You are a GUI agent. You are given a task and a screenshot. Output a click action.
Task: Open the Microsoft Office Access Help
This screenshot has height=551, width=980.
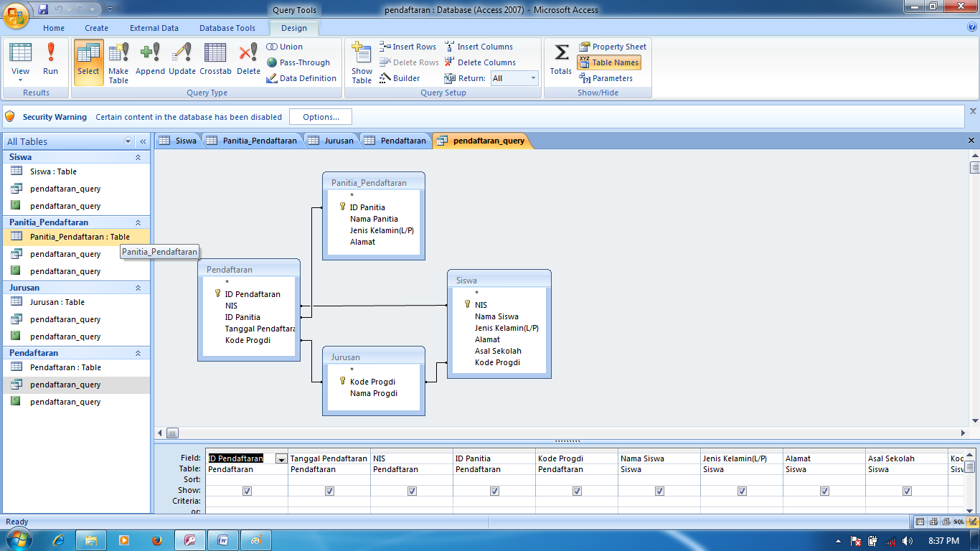point(972,27)
